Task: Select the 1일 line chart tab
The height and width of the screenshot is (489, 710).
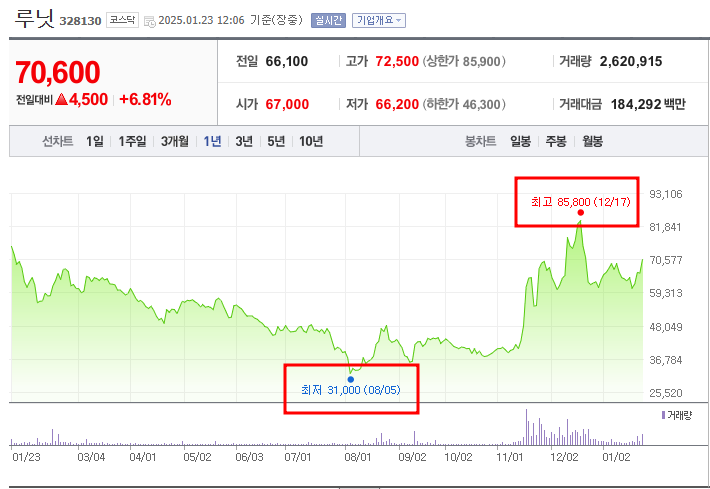Action: (95, 141)
